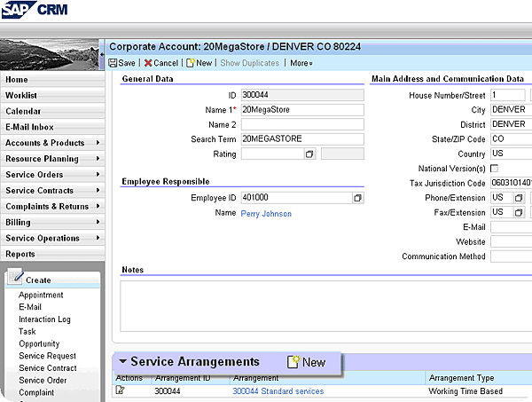532x402 pixels.
Task: Click the Website input field
Action: tap(512, 241)
